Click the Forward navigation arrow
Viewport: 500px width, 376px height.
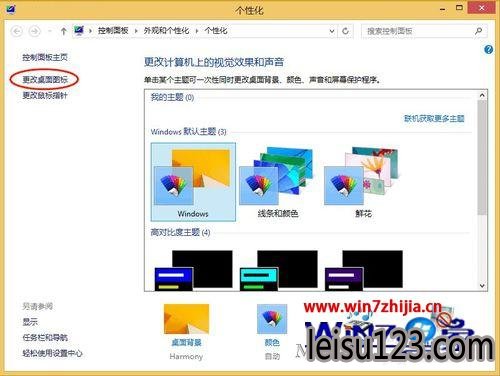click(x=34, y=31)
